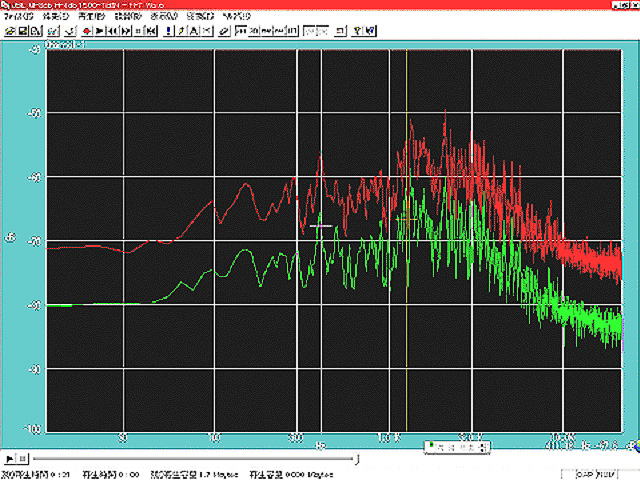This screenshot has height=480, width=640.
Task: Click the blue exclamation mark toolbar icon
Action: click(168, 31)
